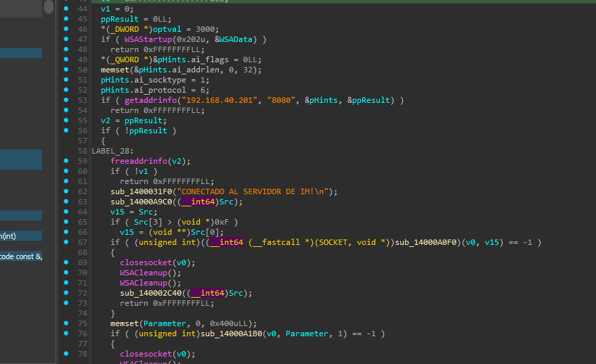The width and height of the screenshot is (596, 364).
Task: Open sub_14000A9C0 function reference
Action: pyautogui.click(x=142, y=202)
